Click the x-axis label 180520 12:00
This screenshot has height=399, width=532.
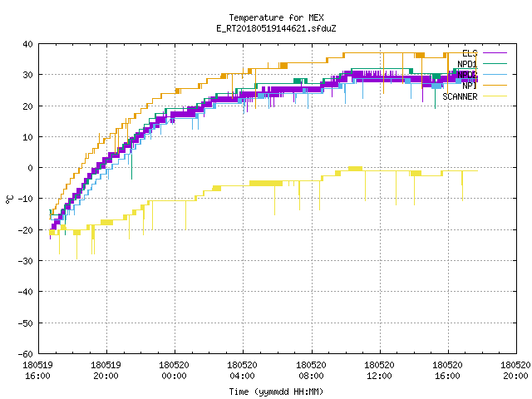[379, 371]
